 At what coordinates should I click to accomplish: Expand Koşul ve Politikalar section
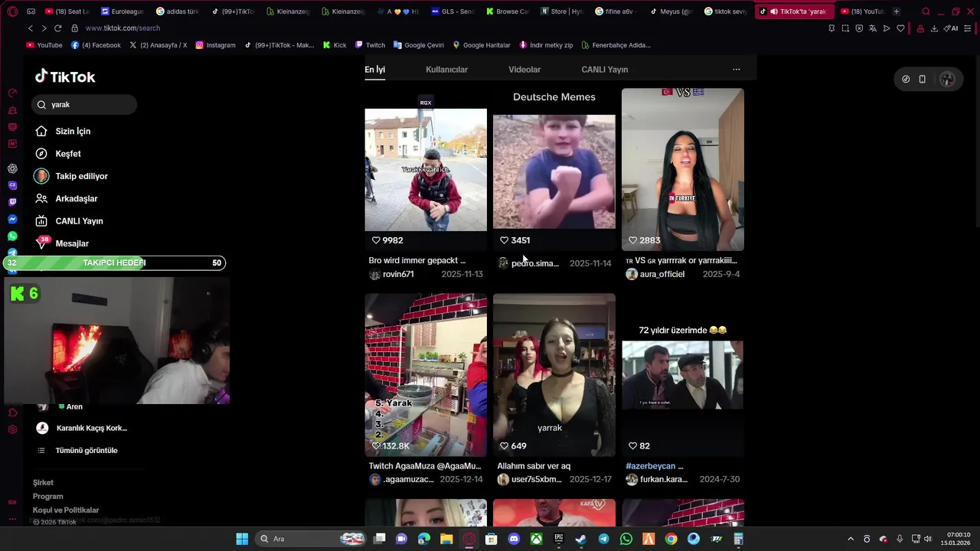tap(66, 510)
